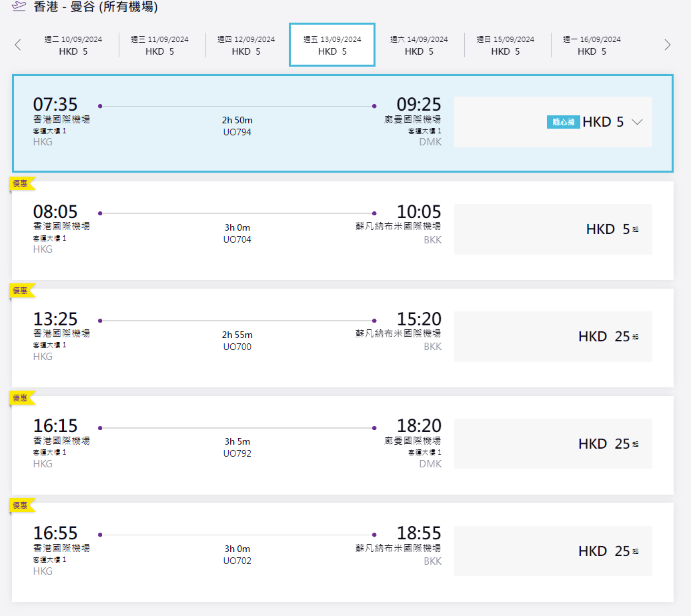Open HKD 25 fare for flight UO702

552,551
